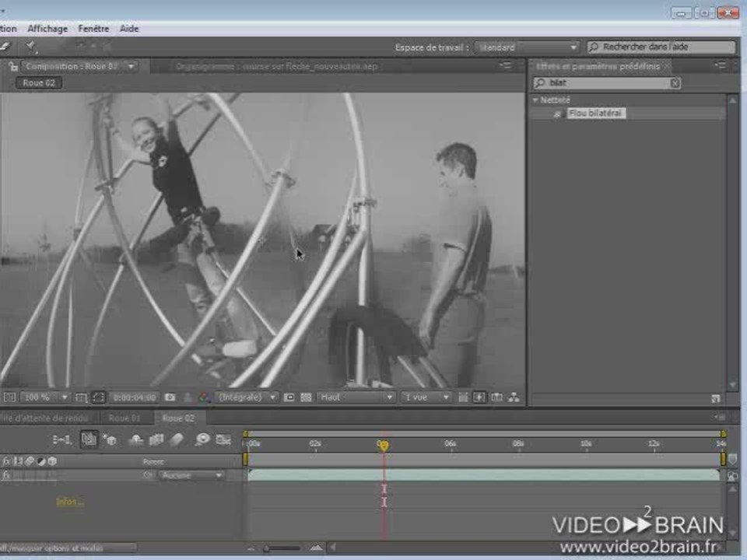Toggle the composition viewer lock icon
The width and height of the screenshot is (747, 560).
[x=13, y=66]
